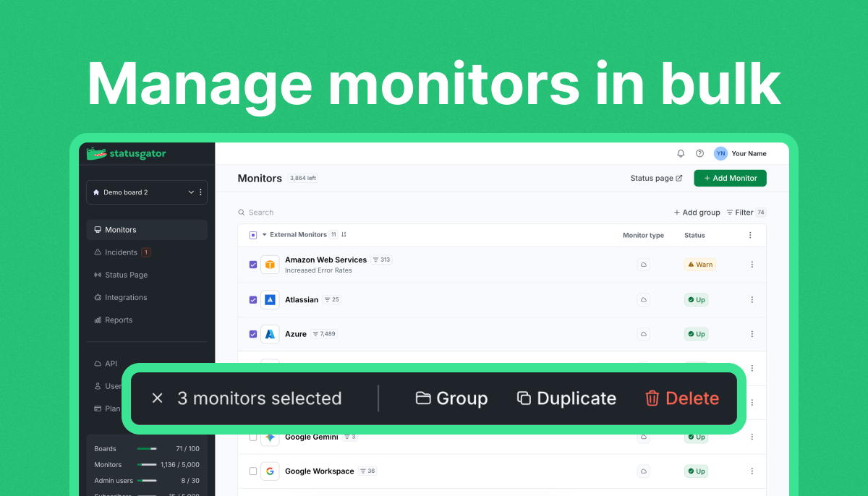Click Duplicate in the bulk action bar
The height and width of the screenshot is (496, 868).
[566, 398]
